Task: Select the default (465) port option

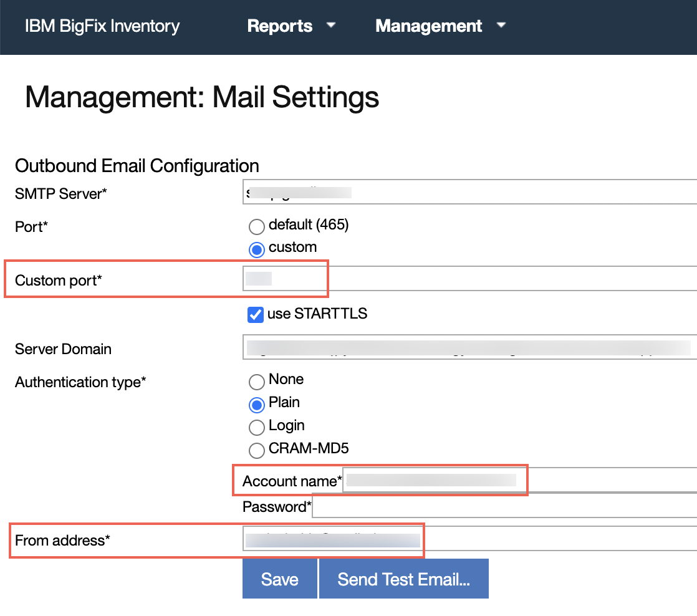Action: coord(256,227)
